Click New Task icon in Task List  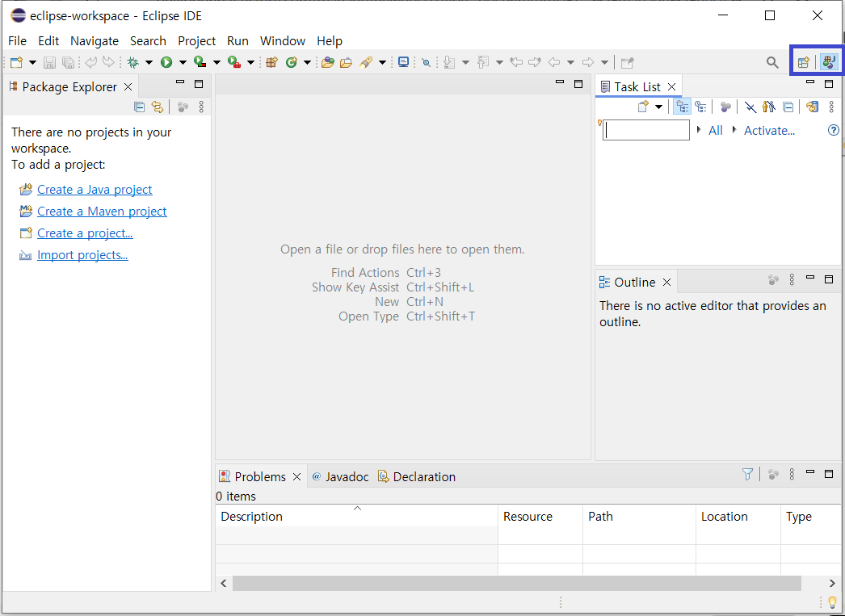(x=643, y=107)
